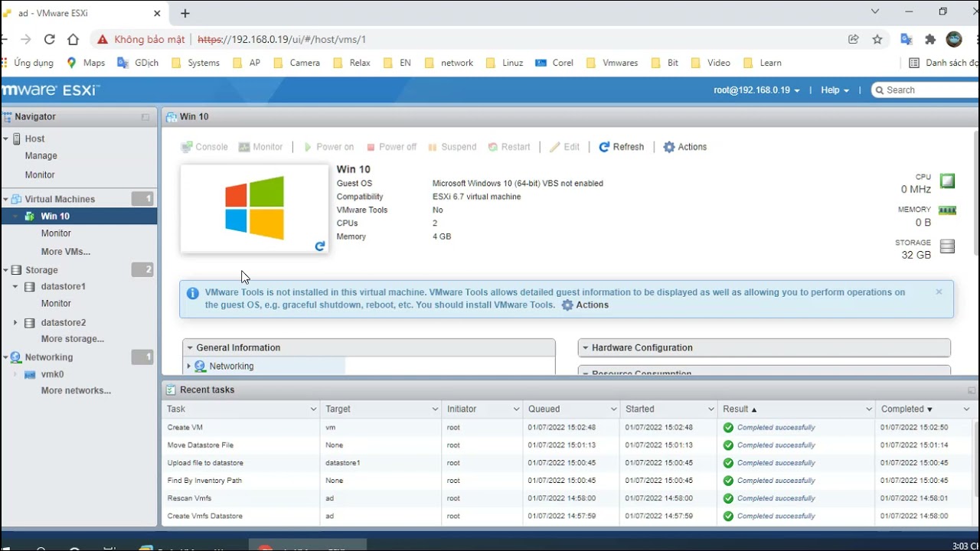
Task: Minimize the Navigator panel
Action: click(145, 117)
